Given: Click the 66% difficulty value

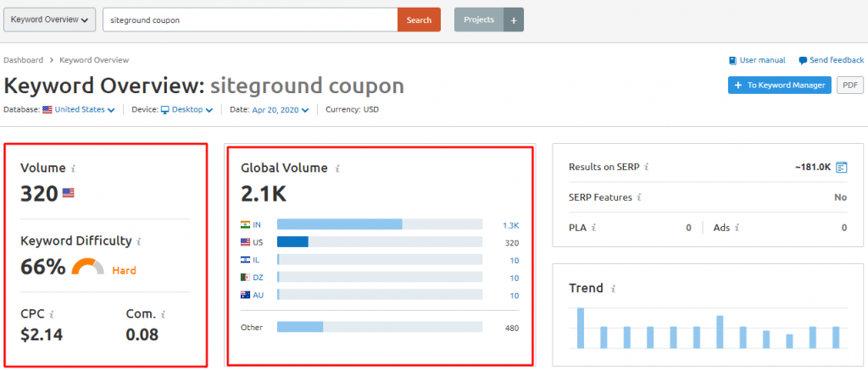Looking at the screenshot, I should pos(43,267).
